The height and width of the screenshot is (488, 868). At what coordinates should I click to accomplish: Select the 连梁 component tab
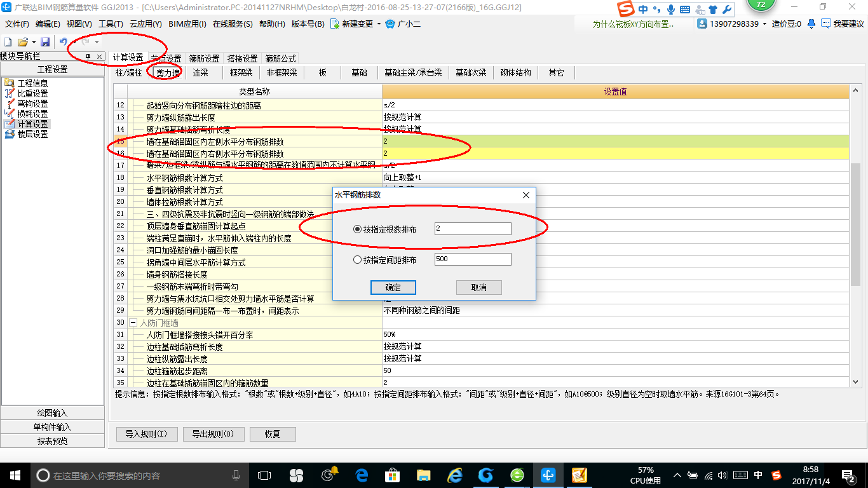point(201,72)
